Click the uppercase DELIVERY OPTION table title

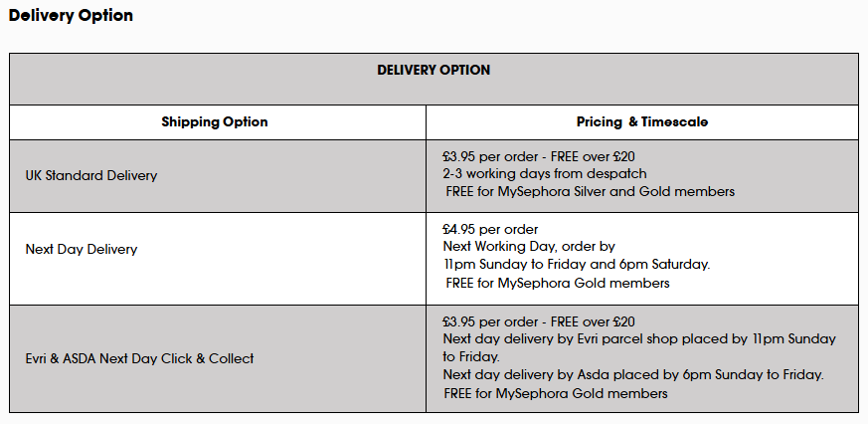point(434,71)
